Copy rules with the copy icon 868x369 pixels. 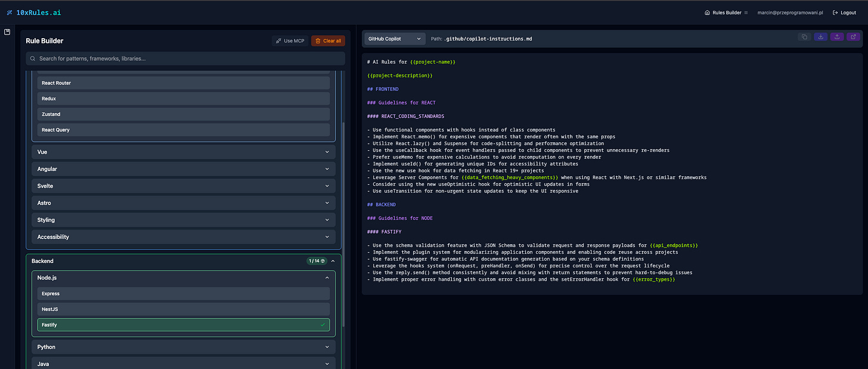coord(804,37)
